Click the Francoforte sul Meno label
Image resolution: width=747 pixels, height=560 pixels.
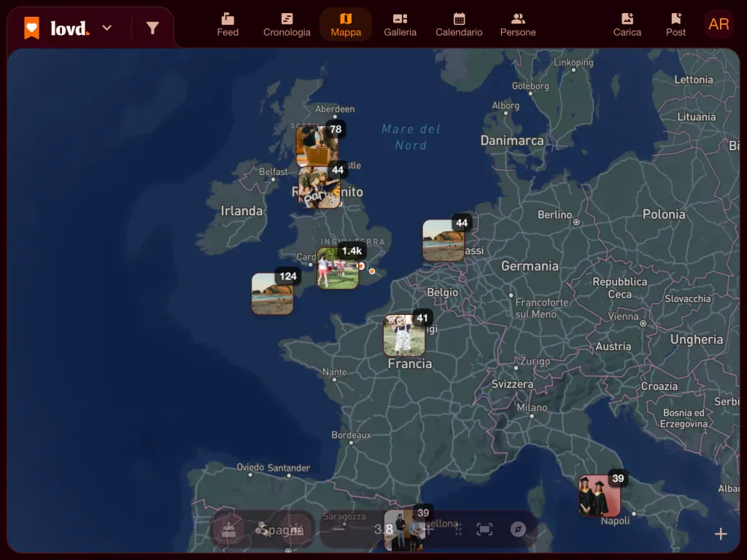pos(542,308)
